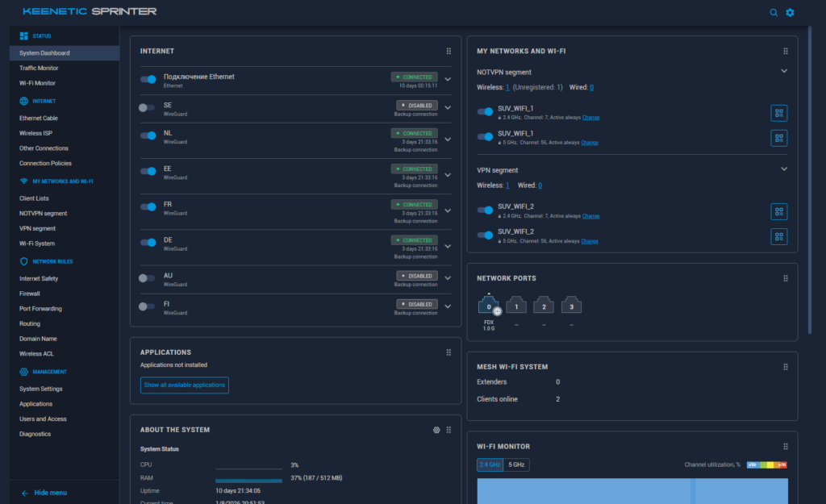Expand the DE connection details chevron
Viewport: 826px width, 504px height.
point(448,240)
